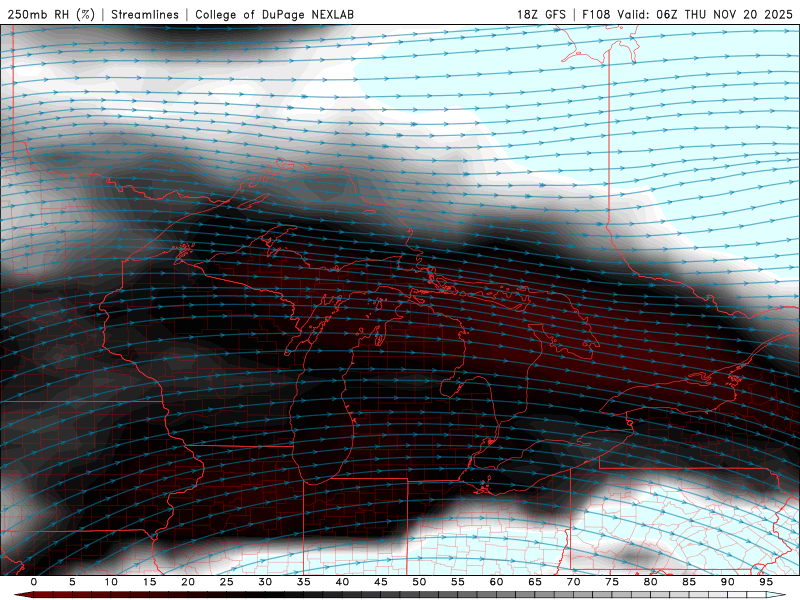Click Isle Royale in Lake Superior
Viewport: 800px width, 600px height.
pos(254,201)
